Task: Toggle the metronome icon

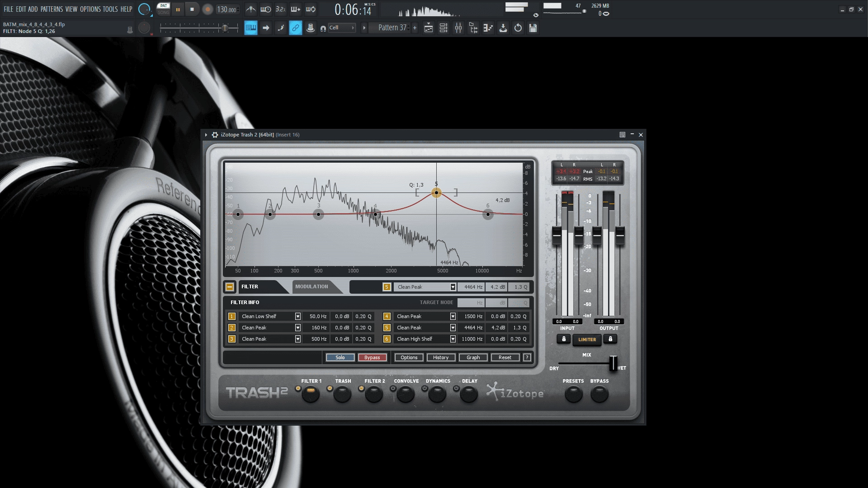Action: pyautogui.click(x=251, y=9)
